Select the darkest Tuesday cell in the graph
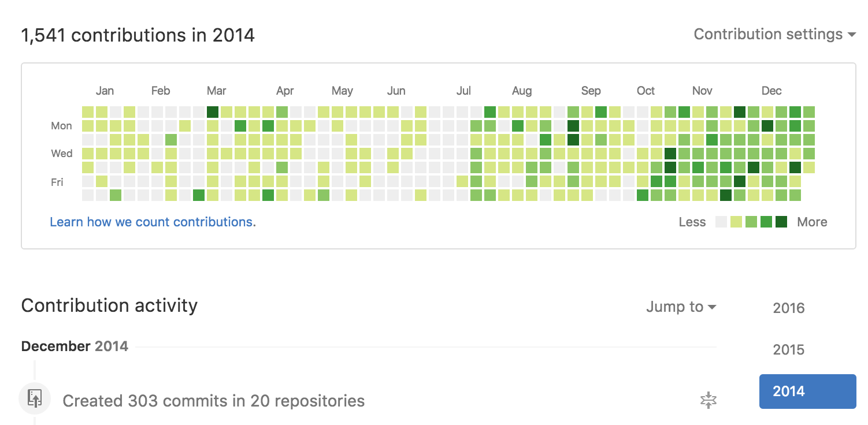 point(573,140)
